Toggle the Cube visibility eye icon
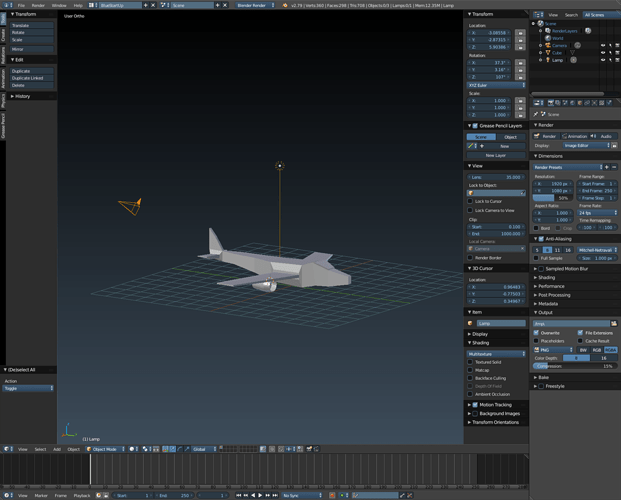 603,53
